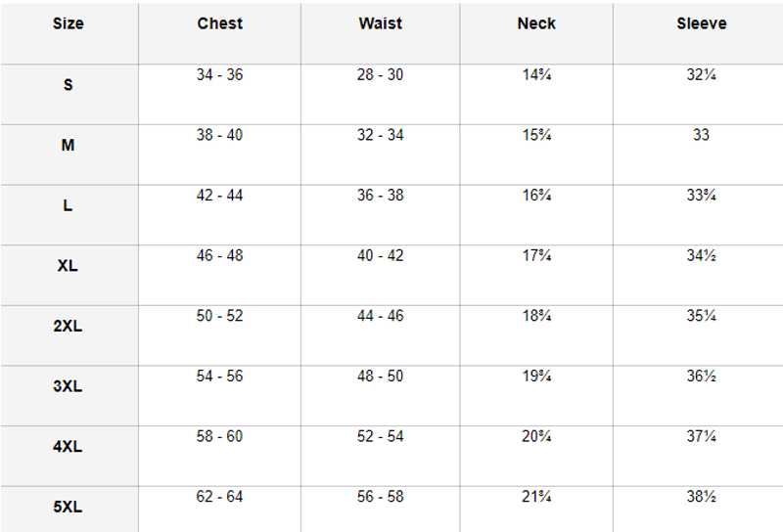The height and width of the screenshot is (532, 783).
Task: Click chest value 46 - 48
Action: click(x=219, y=256)
